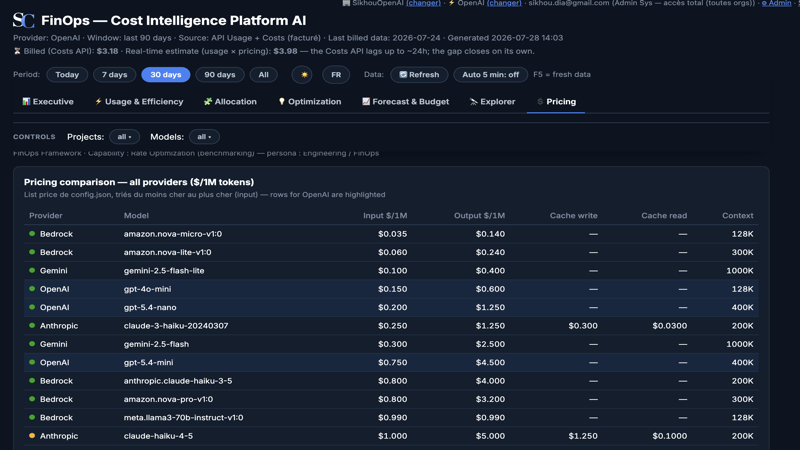Click the $0.0300 cache read value
This screenshot has height=450, width=800.
[669, 326]
